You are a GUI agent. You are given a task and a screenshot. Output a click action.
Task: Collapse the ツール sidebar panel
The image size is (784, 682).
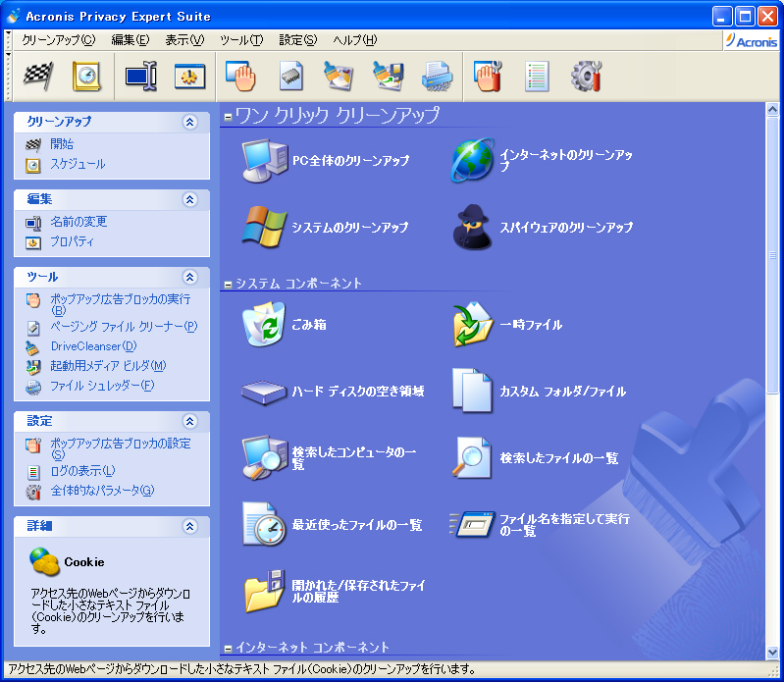point(190,277)
